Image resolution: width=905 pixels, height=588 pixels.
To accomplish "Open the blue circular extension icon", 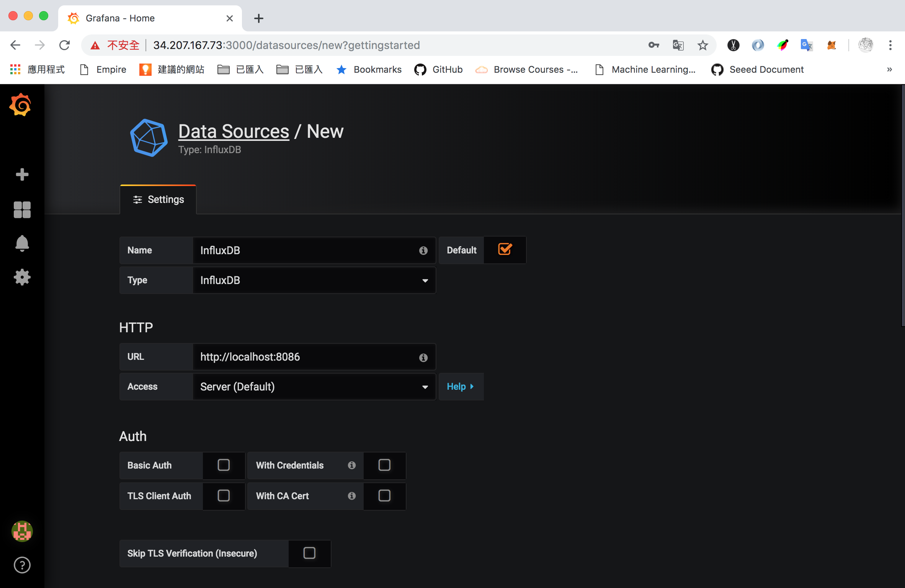I will point(758,45).
